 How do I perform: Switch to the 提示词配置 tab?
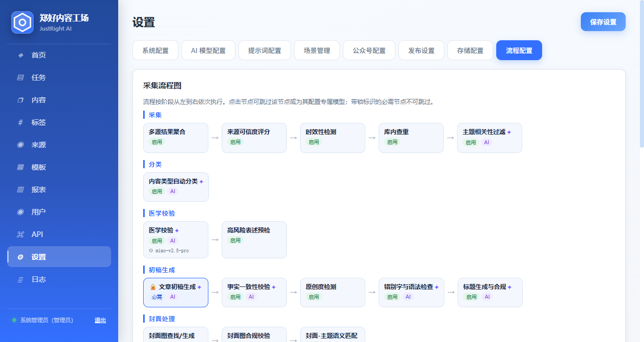point(264,50)
